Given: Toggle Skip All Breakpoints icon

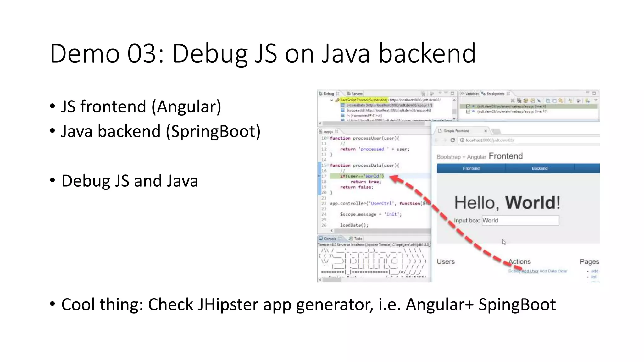Looking at the screenshot, I should [x=539, y=101].
